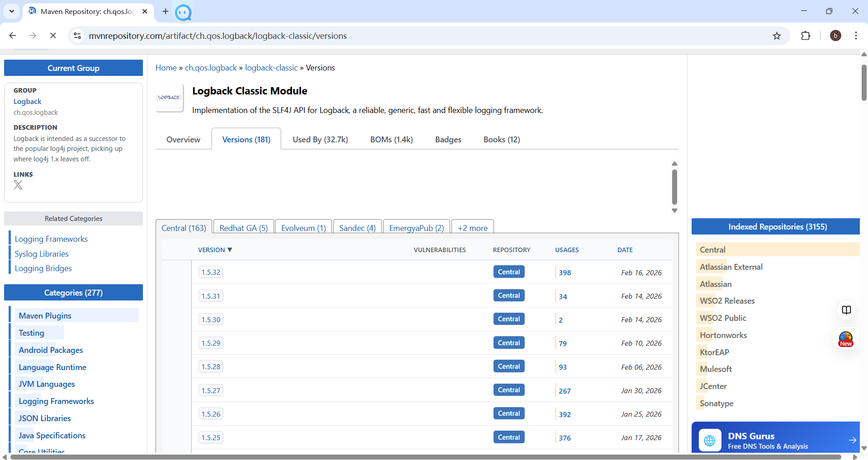Open site information icon in address bar

78,36
